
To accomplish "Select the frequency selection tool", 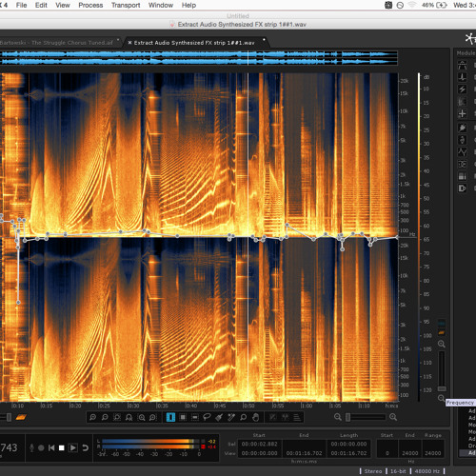I will pos(195,417).
